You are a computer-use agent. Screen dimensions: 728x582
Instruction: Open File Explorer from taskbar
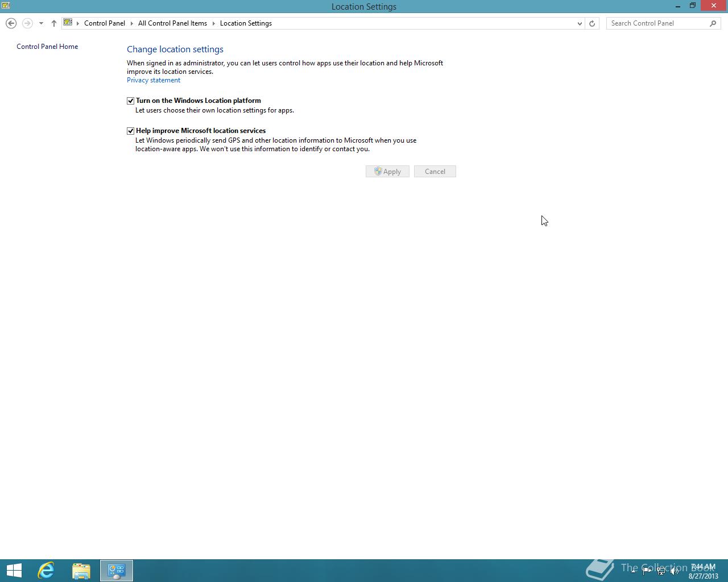click(81, 571)
